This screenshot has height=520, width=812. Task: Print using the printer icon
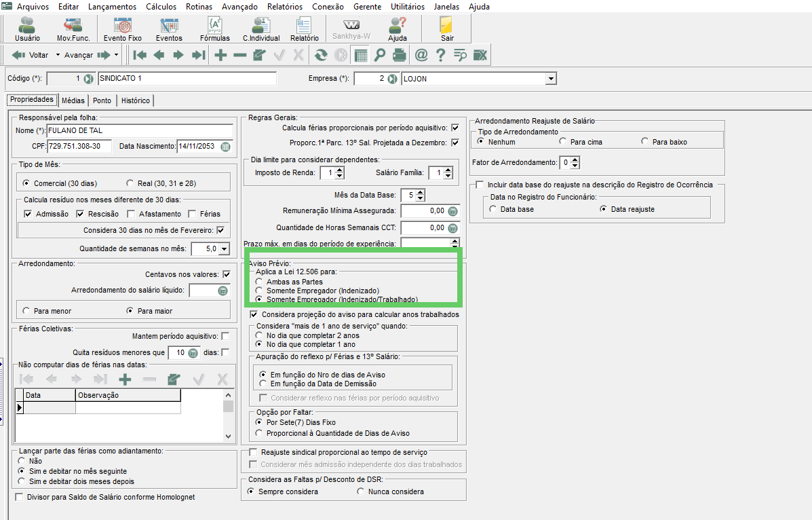click(400, 55)
